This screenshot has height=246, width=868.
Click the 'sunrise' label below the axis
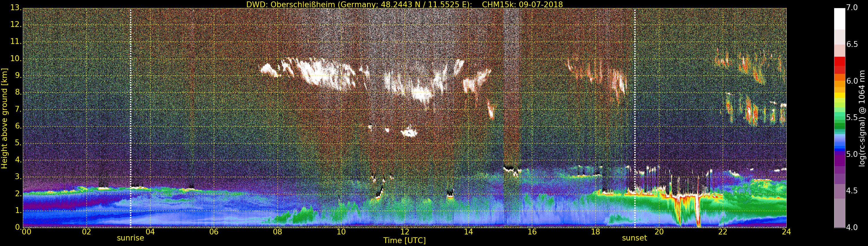[x=130, y=238]
